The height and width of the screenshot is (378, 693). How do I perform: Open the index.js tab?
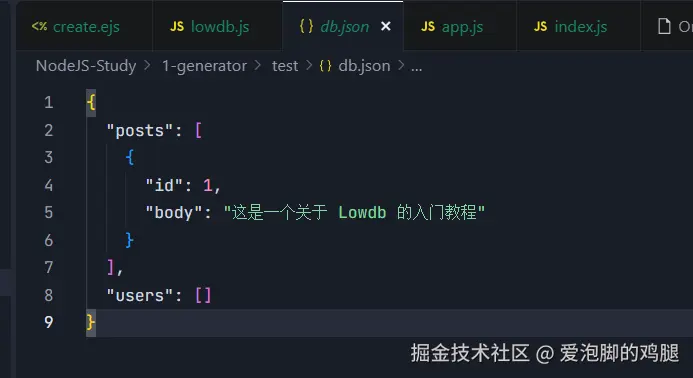[579, 27]
